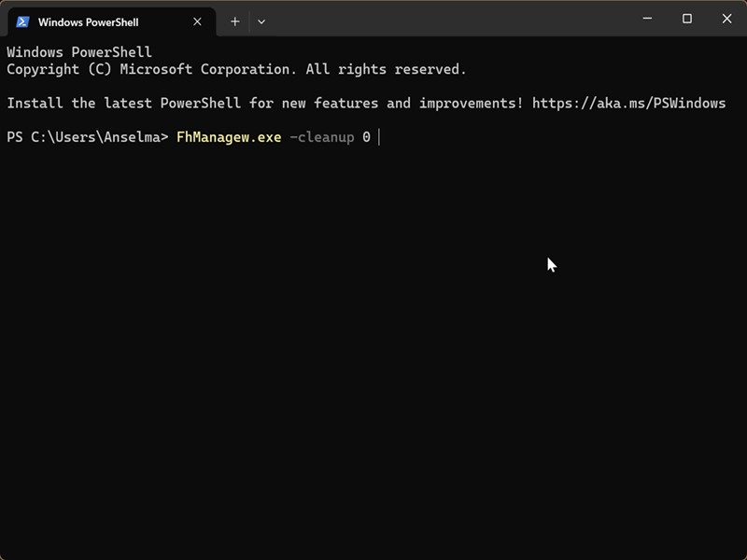Screen dimensions: 747x560
Task: Click the text cursor at end of command
Action: coord(379,137)
